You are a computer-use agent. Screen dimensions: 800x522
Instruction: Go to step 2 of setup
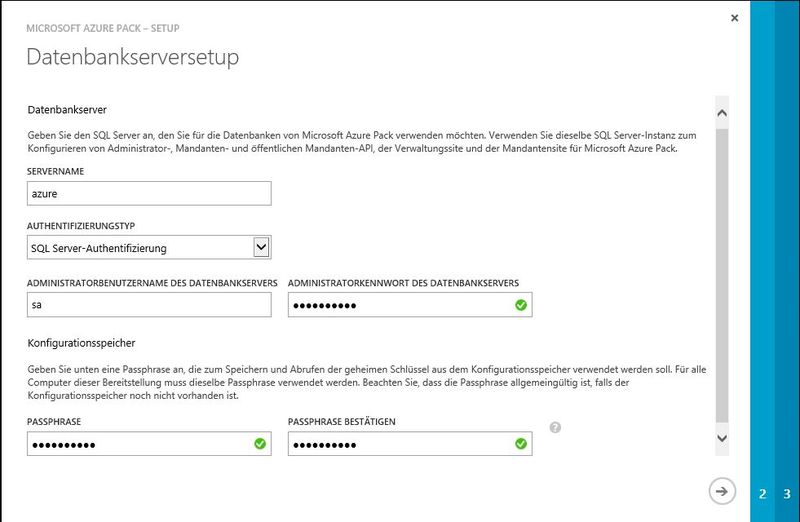click(762, 493)
